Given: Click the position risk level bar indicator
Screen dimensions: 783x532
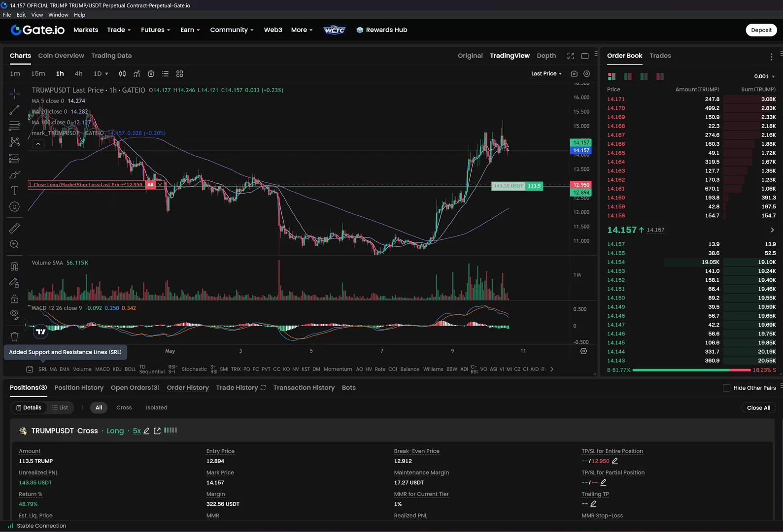Looking at the screenshot, I should click(x=170, y=431).
